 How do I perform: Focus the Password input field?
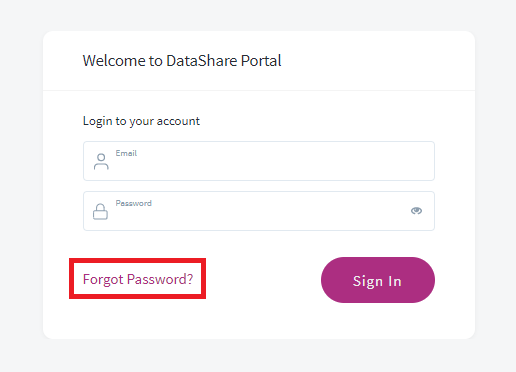coord(259,211)
